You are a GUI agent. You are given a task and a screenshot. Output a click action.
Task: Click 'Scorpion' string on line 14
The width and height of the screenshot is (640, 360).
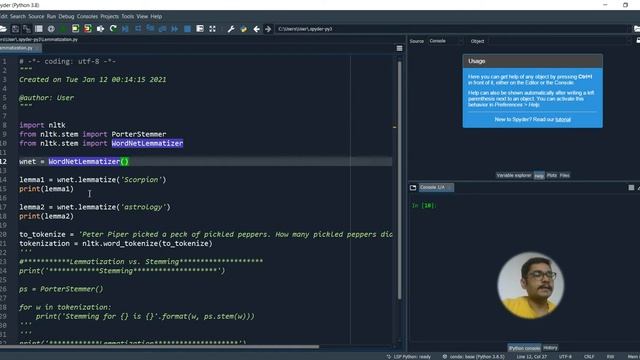141,180
